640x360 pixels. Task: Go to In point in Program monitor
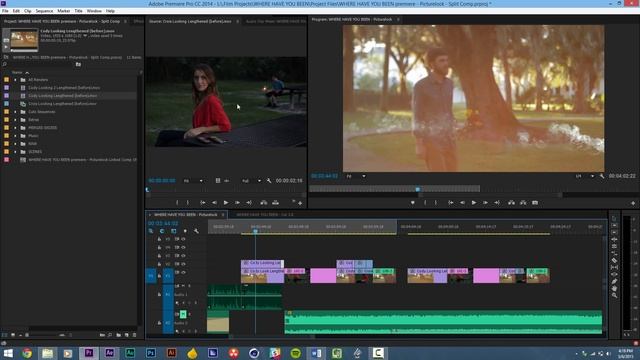click(x=451, y=202)
